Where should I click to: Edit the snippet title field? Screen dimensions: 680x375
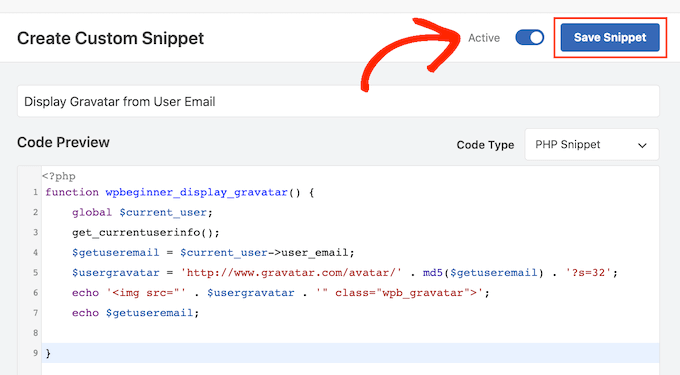338,101
